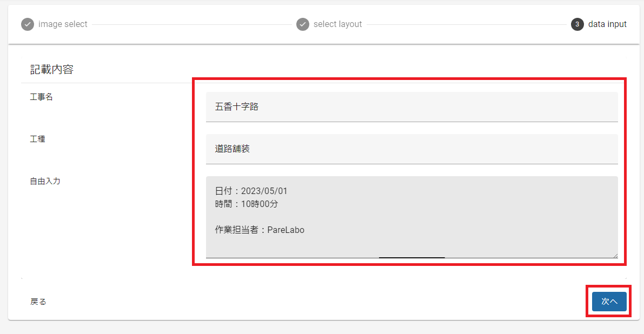The width and height of the screenshot is (644, 334).
Task: Click the 工種 field label
Action: coord(37,139)
